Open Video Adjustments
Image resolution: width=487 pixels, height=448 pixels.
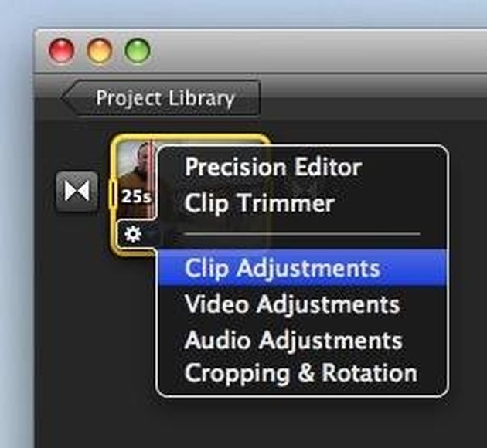292,304
